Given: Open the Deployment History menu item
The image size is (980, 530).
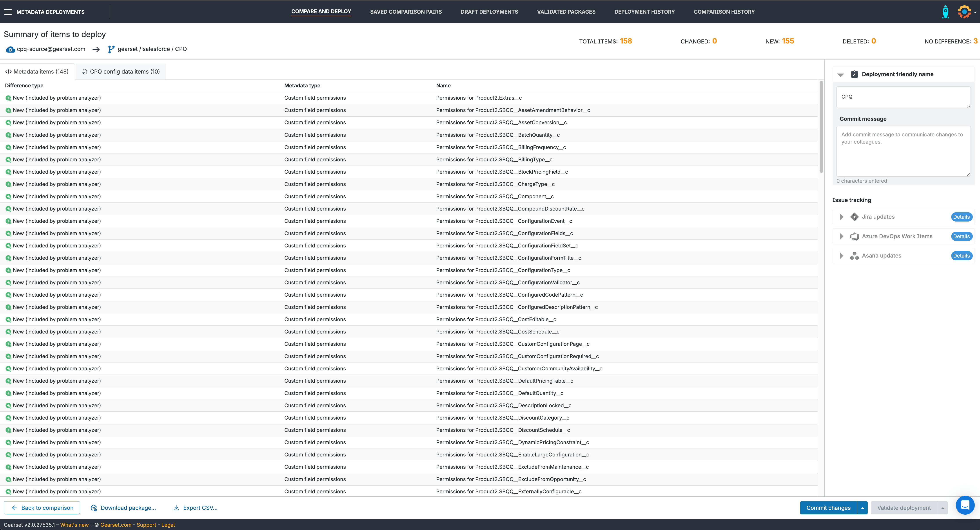Looking at the screenshot, I should click(x=644, y=12).
